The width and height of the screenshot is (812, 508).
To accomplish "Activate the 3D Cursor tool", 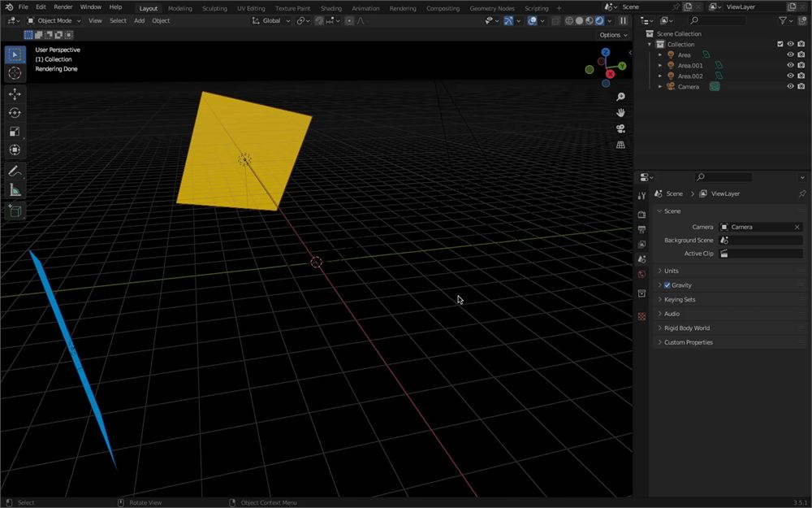I will click(15, 73).
